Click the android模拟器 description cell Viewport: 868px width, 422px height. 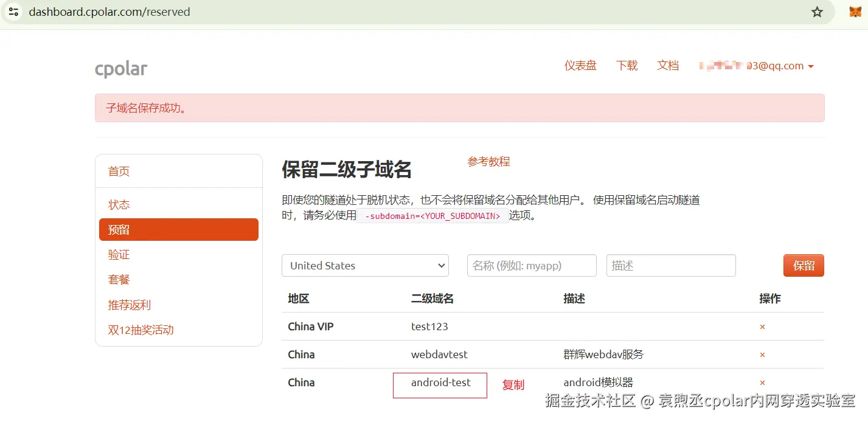[599, 382]
